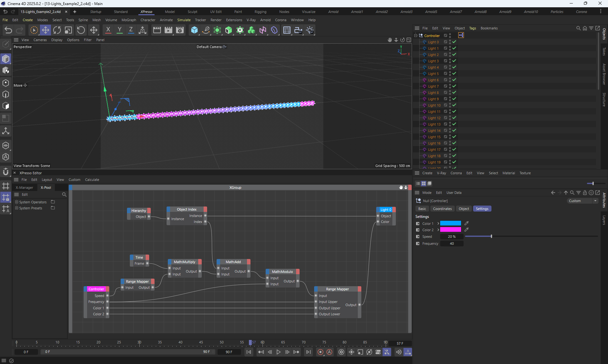Collapse the Controller object hierarchy
Viewport: 608px width, 364px height.
pyautogui.click(x=416, y=35)
